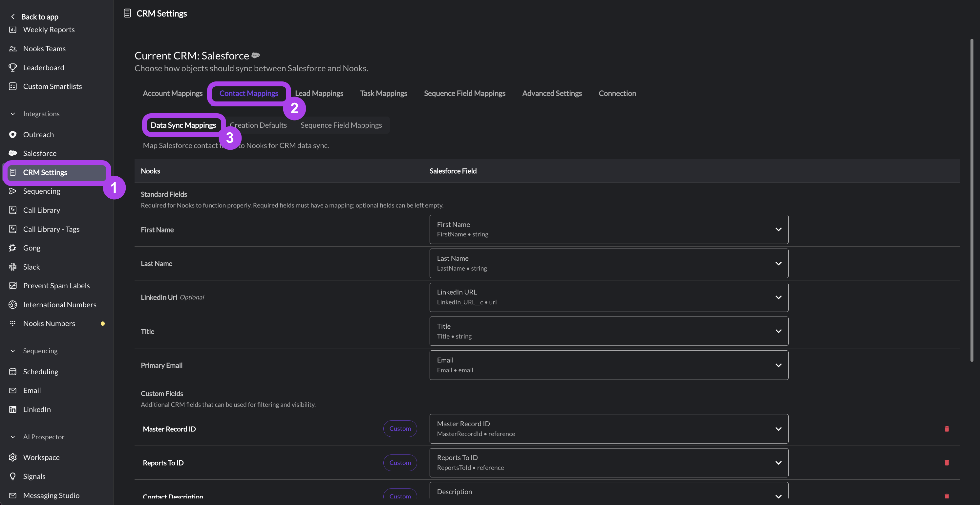Screen dimensions: 980x505
Task: Switch to the Task Mappings tab
Action: click(383, 94)
